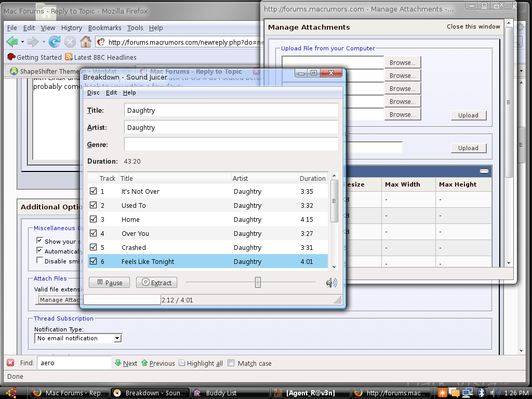This screenshot has height=399, width=532.
Task: Click Close this window link
Action: [473, 26]
